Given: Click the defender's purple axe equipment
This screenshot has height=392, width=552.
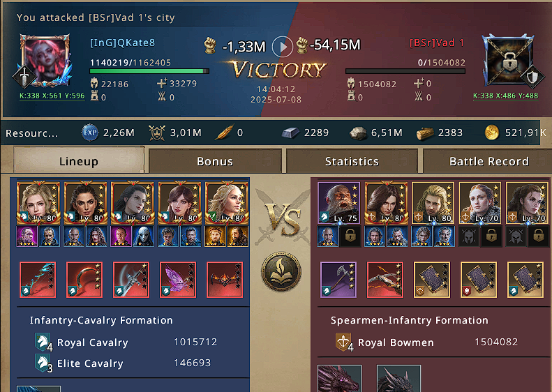Looking at the screenshot, I should pos(338,280).
